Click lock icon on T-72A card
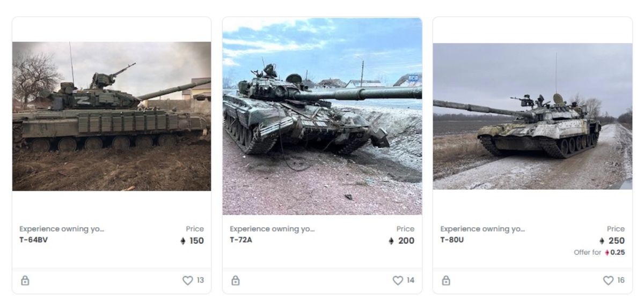The height and width of the screenshot is (306, 644). 235,280
